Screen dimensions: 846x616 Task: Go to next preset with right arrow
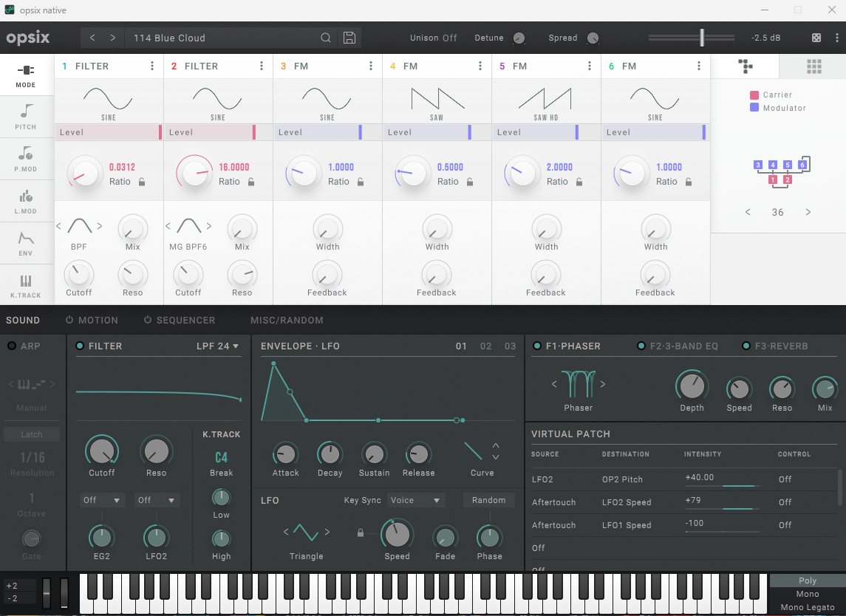click(x=112, y=38)
